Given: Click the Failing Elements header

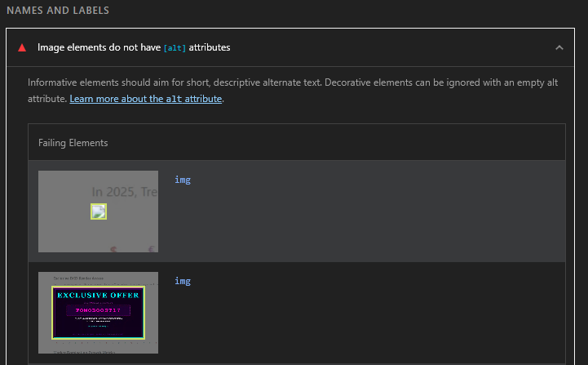Looking at the screenshot, I should [73, 143].
